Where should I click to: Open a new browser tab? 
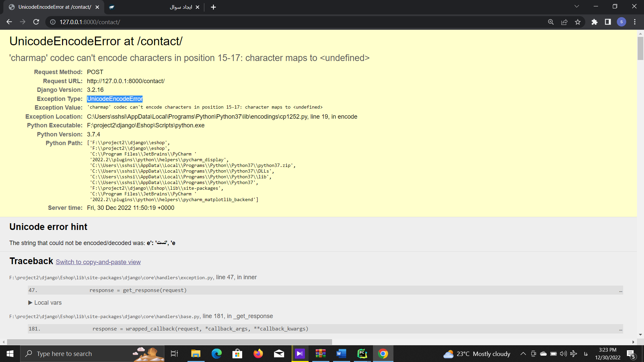click(213, 7)
